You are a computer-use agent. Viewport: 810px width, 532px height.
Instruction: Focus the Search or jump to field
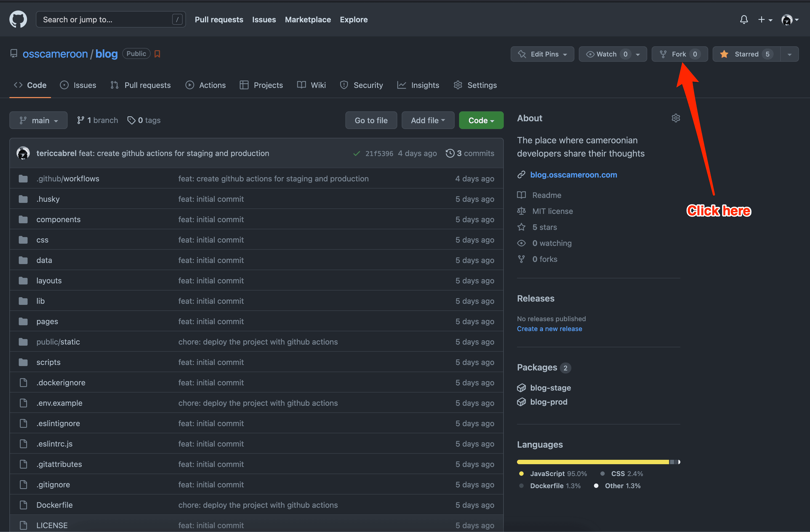coord(111,19)
